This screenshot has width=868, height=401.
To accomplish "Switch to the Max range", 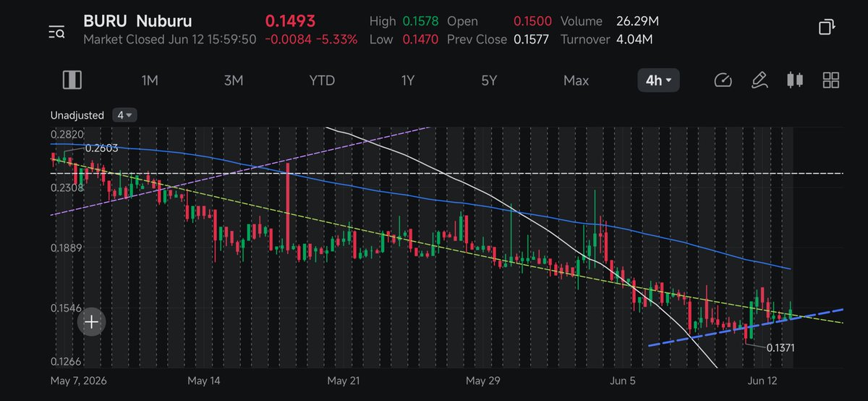I will (576, 80).
